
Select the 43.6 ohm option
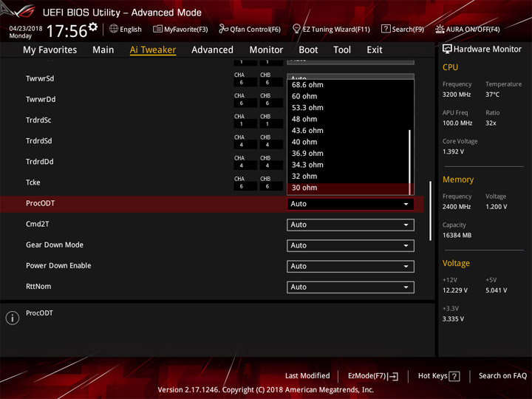click(348, 131)
